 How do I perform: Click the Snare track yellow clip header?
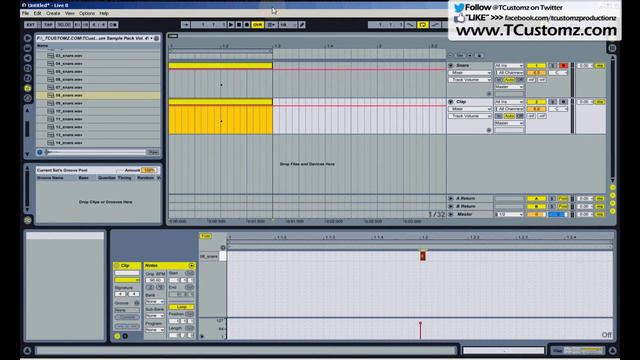tap(220, 65)
